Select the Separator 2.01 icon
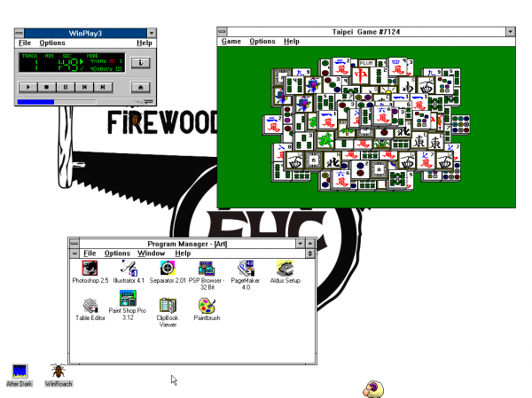532x398 pixels. tap(168, 268)
